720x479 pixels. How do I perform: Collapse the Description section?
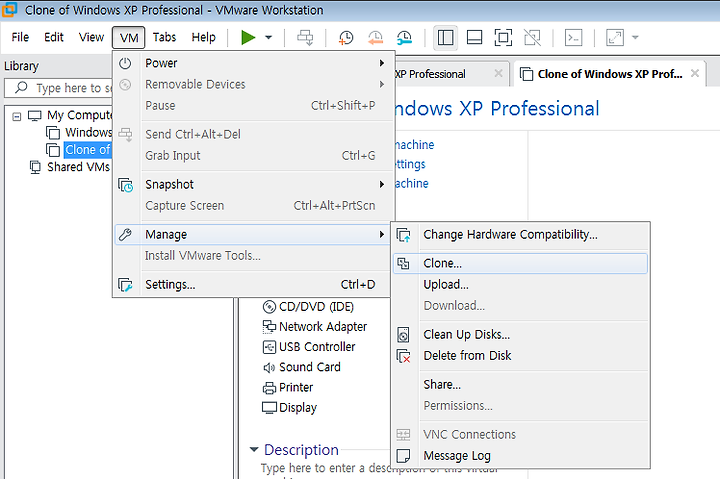click(254, 449)
